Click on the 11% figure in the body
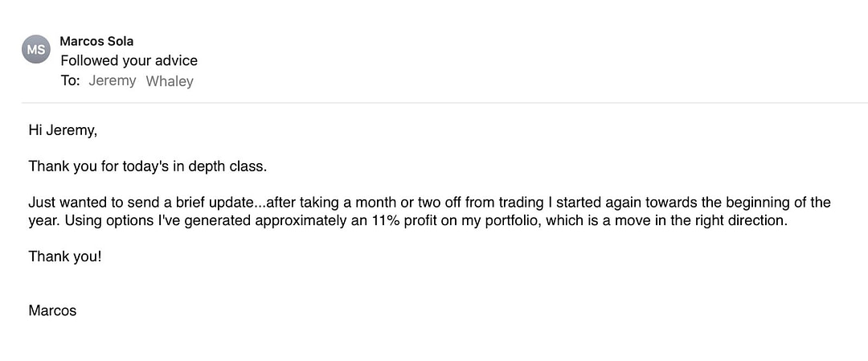 [x=385, y=220]
